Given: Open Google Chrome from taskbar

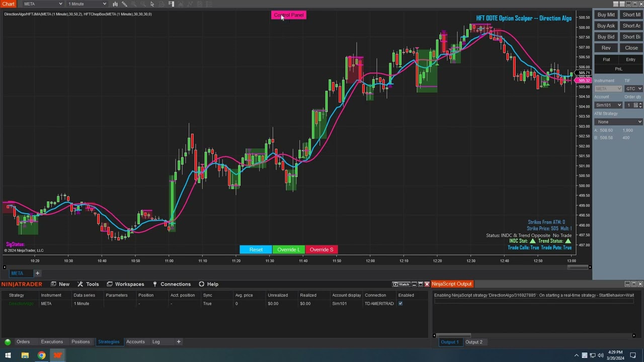Looking at the screenshot, I should pyautogui.click(x=41, y=355).
